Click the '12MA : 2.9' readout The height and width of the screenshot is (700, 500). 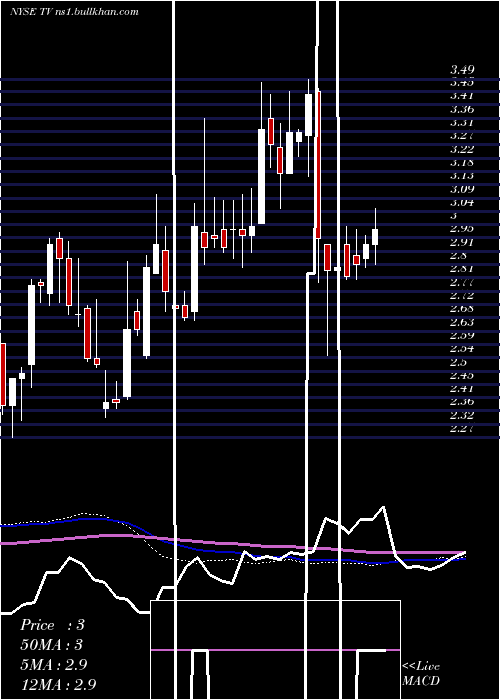coord(58,684)
